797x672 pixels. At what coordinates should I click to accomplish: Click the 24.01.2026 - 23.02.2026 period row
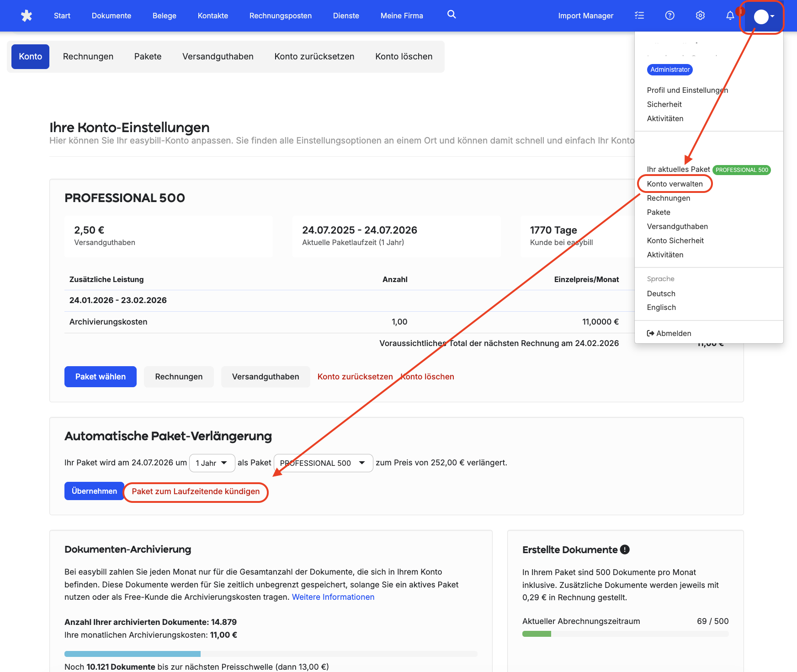click(118, 300)
